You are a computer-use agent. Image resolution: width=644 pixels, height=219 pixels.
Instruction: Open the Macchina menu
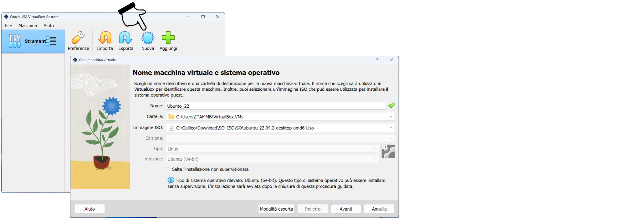coord(28,26)
